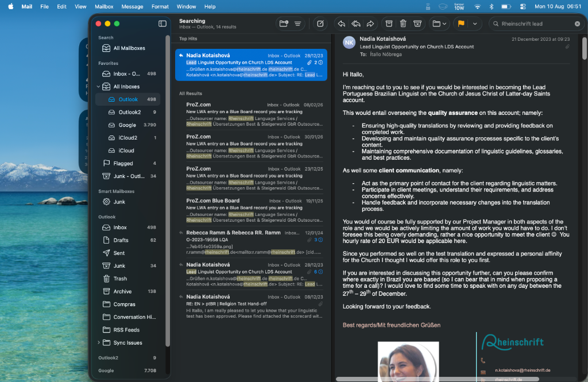588x382 pixels.
Task: Open Control Center in menu bar
Action: [x=523, y=6]
